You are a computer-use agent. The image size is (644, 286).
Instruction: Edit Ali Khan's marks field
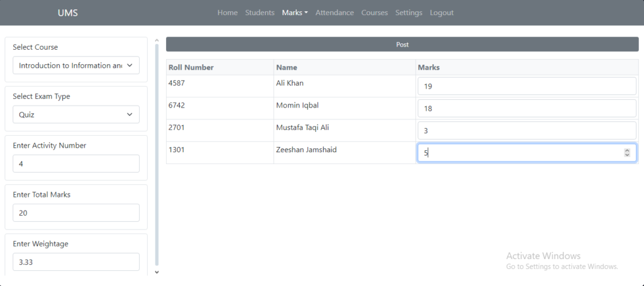pos(527,87)
